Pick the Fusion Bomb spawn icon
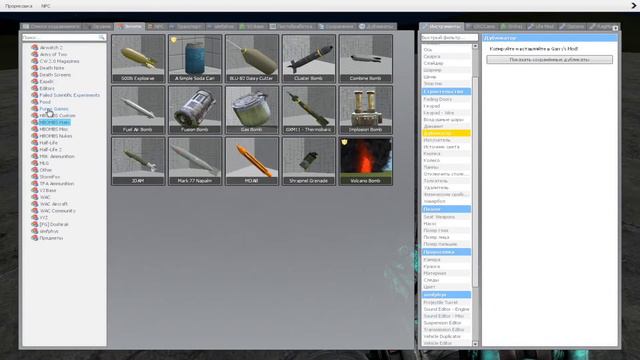 tap(195, 110)
